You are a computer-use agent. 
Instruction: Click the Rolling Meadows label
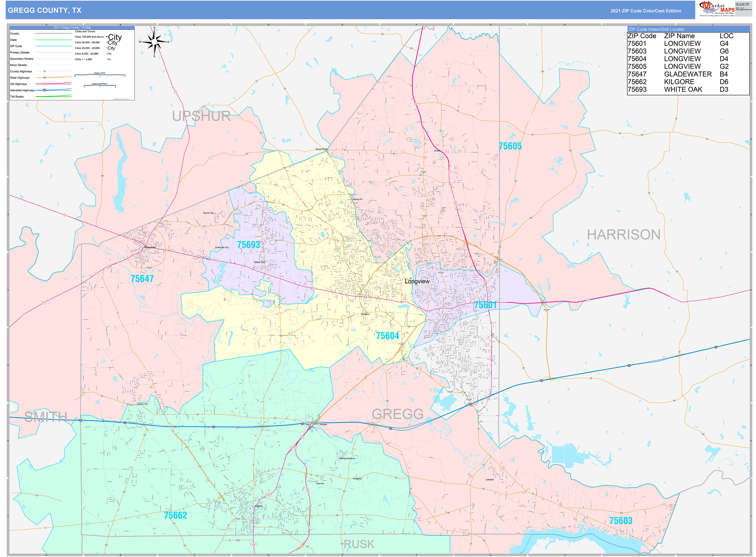pos(347,458)
